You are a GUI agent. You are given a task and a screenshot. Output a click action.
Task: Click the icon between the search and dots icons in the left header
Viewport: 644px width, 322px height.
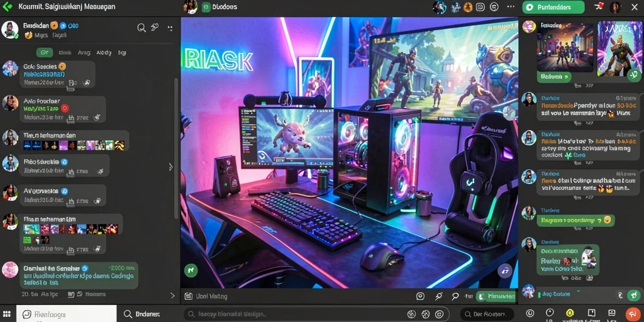point(155,28)
